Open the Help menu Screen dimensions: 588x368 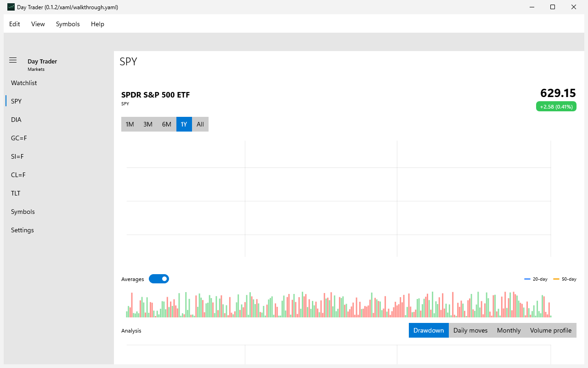pos(97,24)
